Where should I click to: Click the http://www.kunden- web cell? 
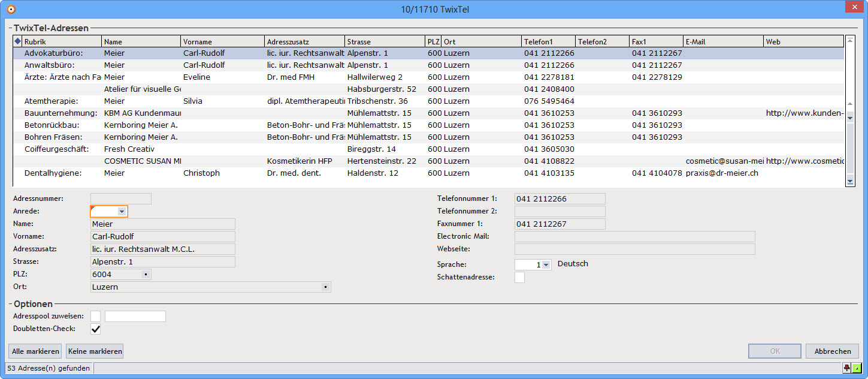(x=804, y=113)
